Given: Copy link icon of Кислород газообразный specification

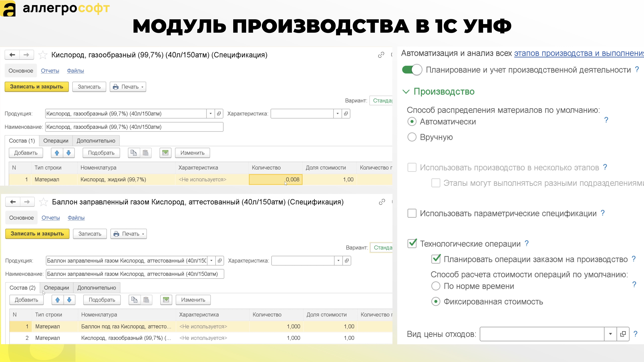Looking at the screenshot, I should point(381,55).
